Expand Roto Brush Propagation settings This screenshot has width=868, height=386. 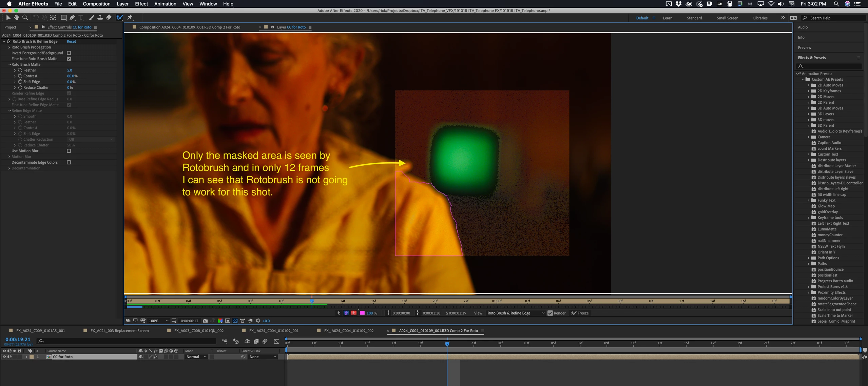tap(9, 47)
